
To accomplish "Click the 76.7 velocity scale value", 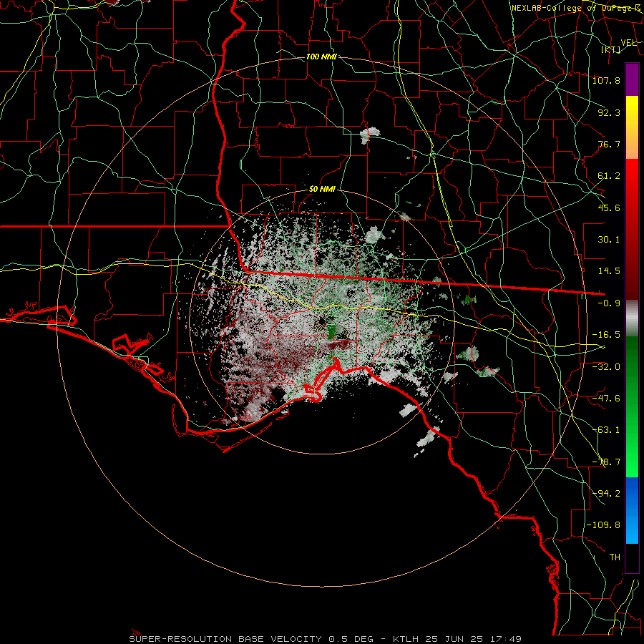I will click(x=609, y=144).
